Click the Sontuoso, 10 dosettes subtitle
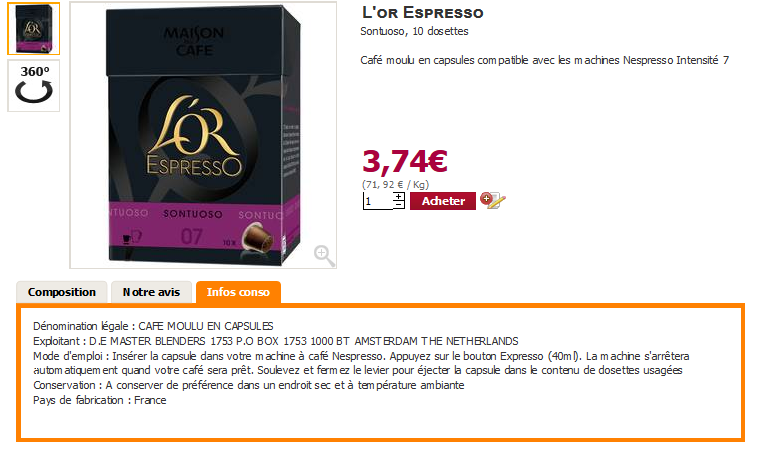776x466 pixels. tap(414, 31)
